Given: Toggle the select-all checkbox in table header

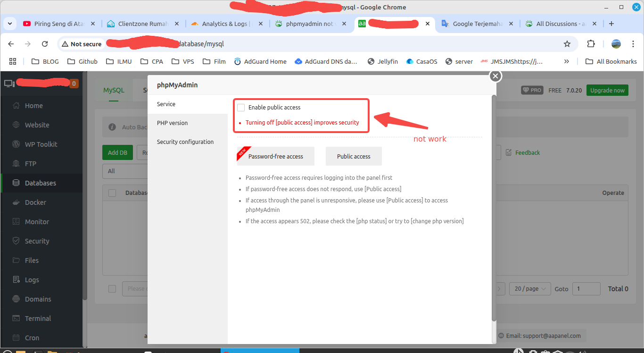Looking at the screenshot, I should (112, 193).
